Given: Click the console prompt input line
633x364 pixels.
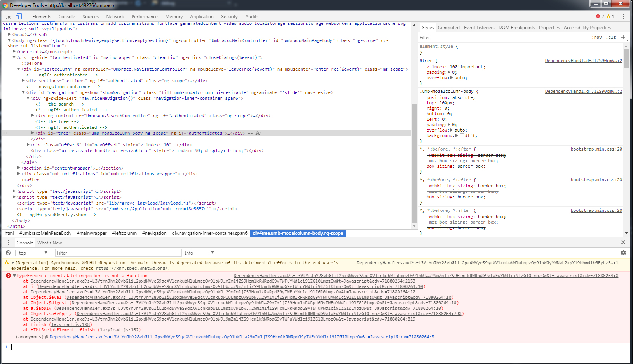Looking at the screenshot, I should 319,347.
